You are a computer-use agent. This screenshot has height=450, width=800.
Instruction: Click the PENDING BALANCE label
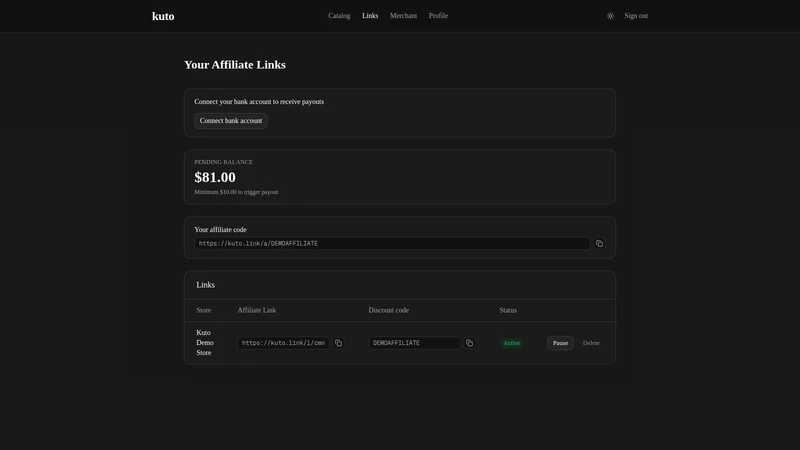pyautogui.click(x=223, y=162)
